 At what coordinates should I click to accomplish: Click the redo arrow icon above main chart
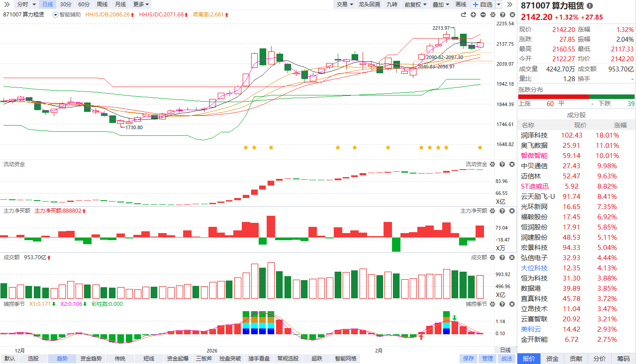click(464, 15)
